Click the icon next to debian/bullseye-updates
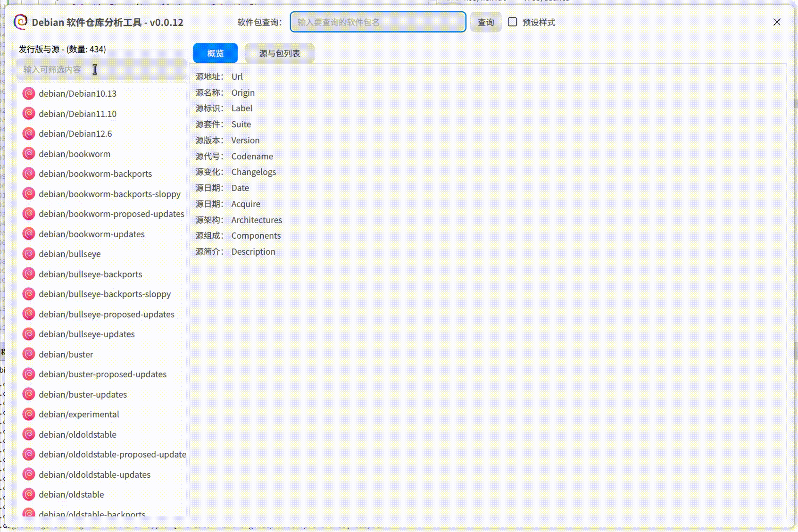 (x=29, y=334)
